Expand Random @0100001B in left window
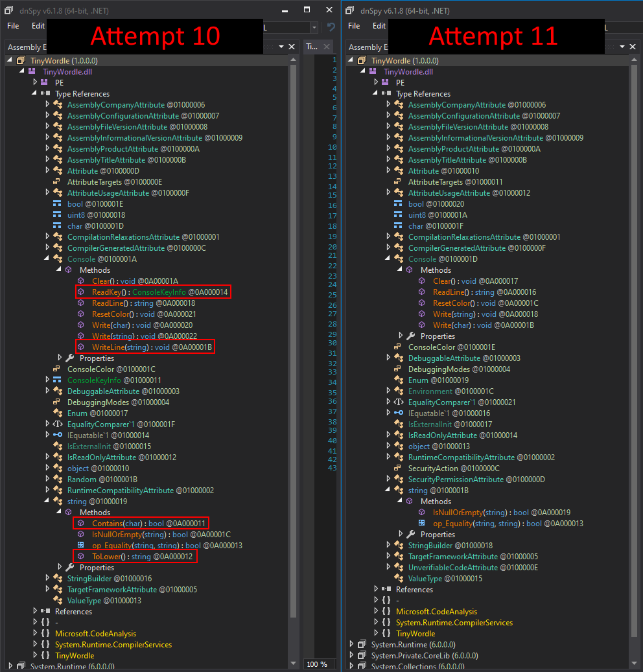 click(47, 479)
